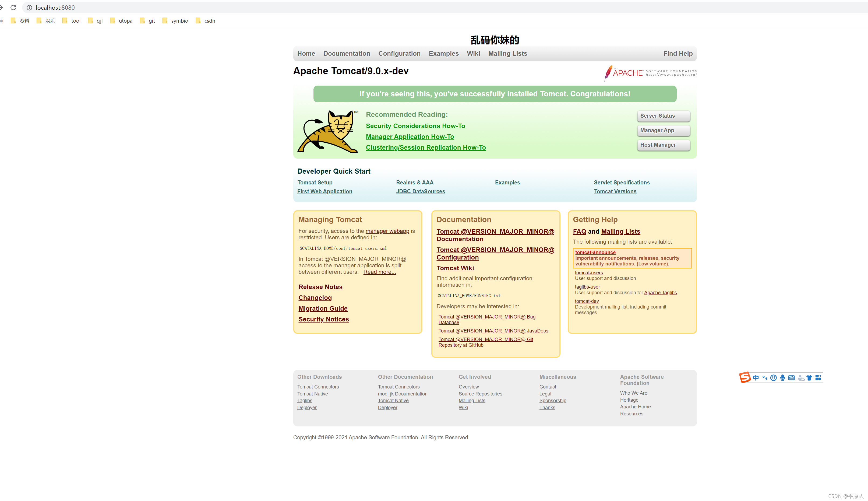Viewport: 868px width, 501px height.
Task: Click the Server Status button
Action: (663, 116)
